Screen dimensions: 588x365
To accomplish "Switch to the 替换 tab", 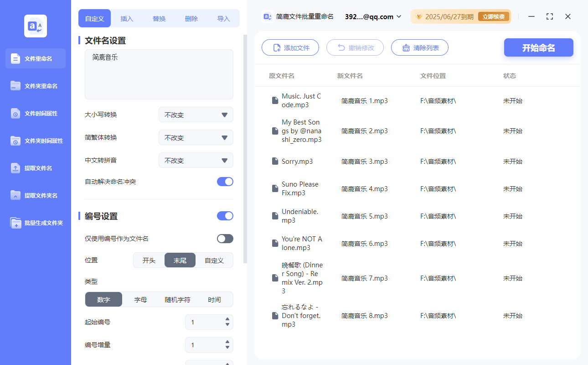I will pos(159,18).
